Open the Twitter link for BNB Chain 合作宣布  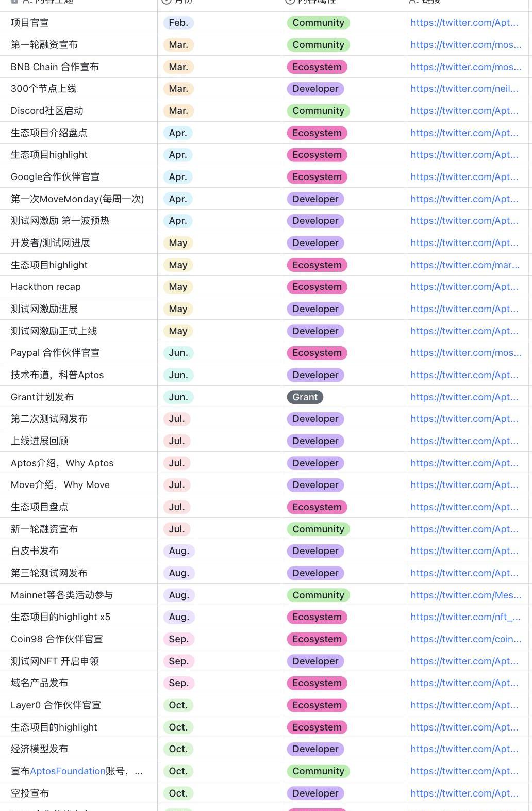[465, 67]
